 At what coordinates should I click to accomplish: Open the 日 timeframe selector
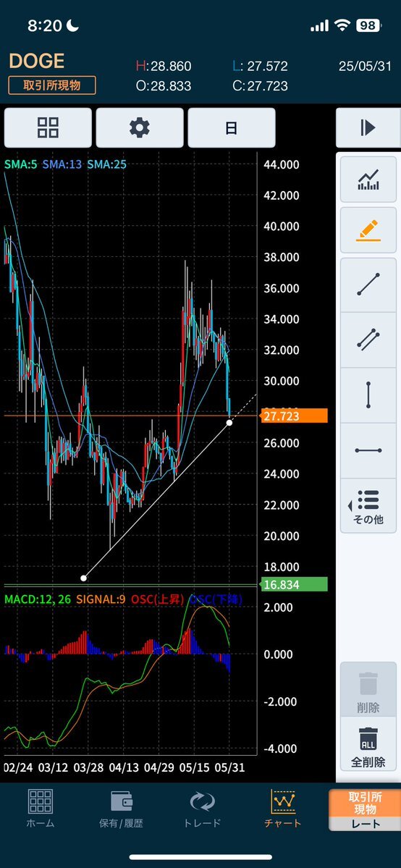(232, 128)
